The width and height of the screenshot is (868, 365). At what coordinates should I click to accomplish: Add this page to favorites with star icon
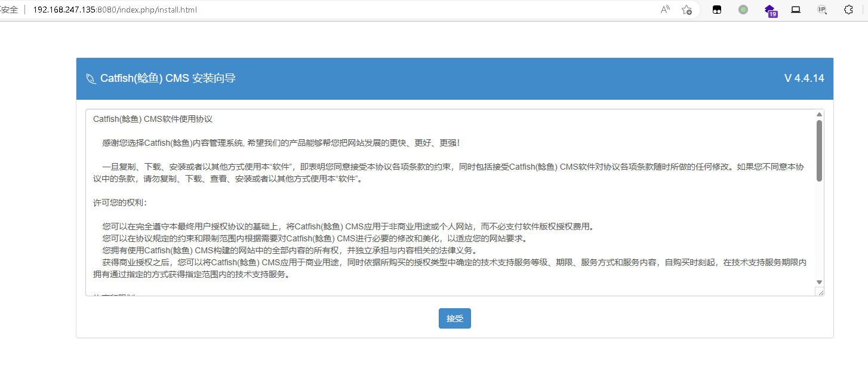click(687, 10)
